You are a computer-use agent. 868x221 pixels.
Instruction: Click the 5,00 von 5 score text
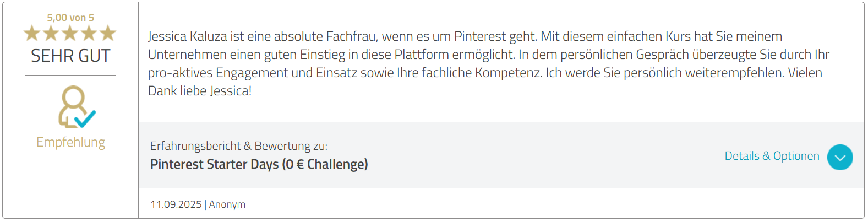pos(70,18)
